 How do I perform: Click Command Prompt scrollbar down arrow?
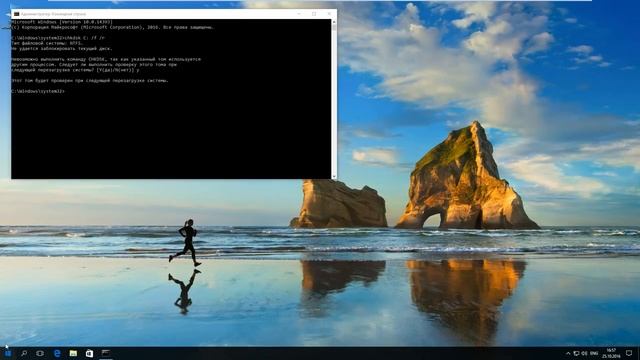pos(334,176)
